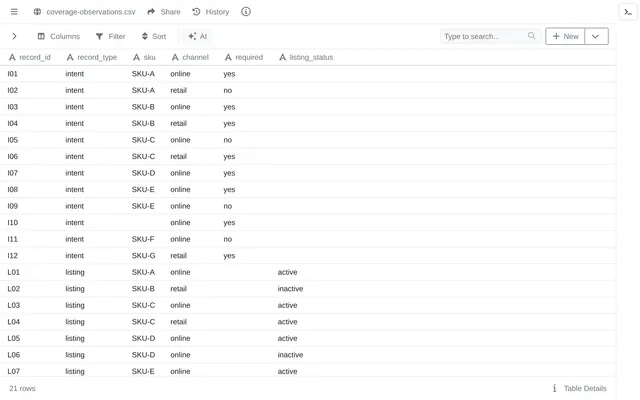Open Table Details link
The width and height of the screenshot is (640, 400).
585,388
